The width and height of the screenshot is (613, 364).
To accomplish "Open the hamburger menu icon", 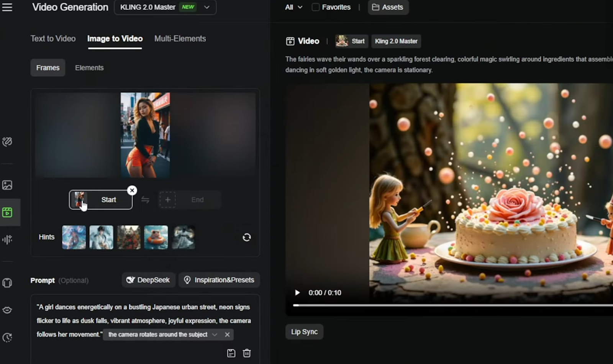I will pyautogui.click(x=7, y=7).
